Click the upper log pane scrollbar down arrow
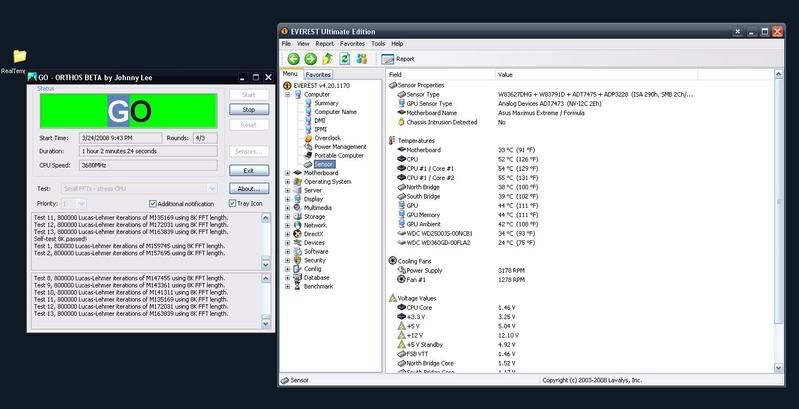Image resolution: width=799 pixels, height=409 pixels. click(265, 263)
